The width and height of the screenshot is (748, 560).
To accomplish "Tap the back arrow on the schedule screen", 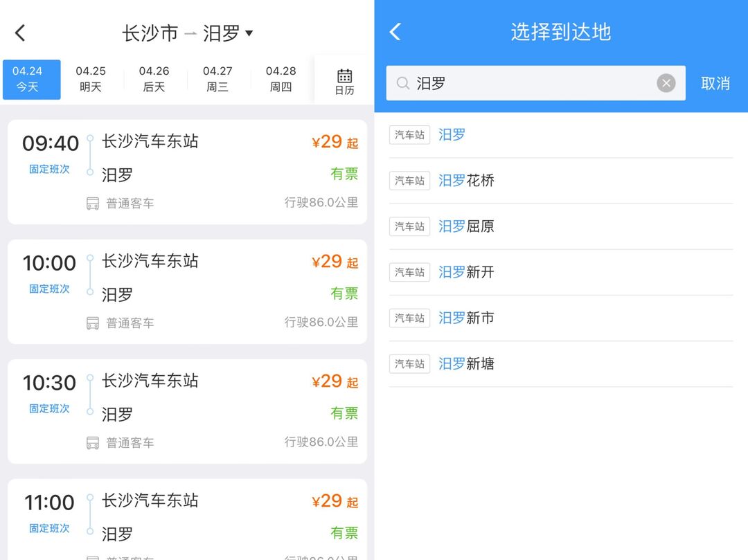I will 20,33.
